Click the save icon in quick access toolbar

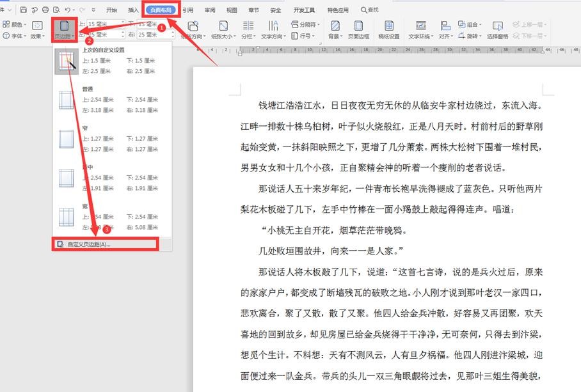pos(24,10)
